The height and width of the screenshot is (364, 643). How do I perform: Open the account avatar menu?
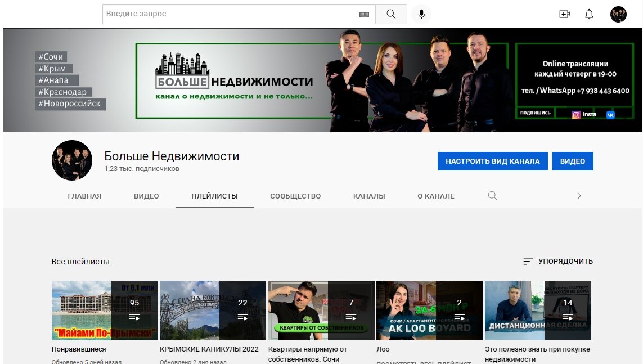[x=618, y=15]
